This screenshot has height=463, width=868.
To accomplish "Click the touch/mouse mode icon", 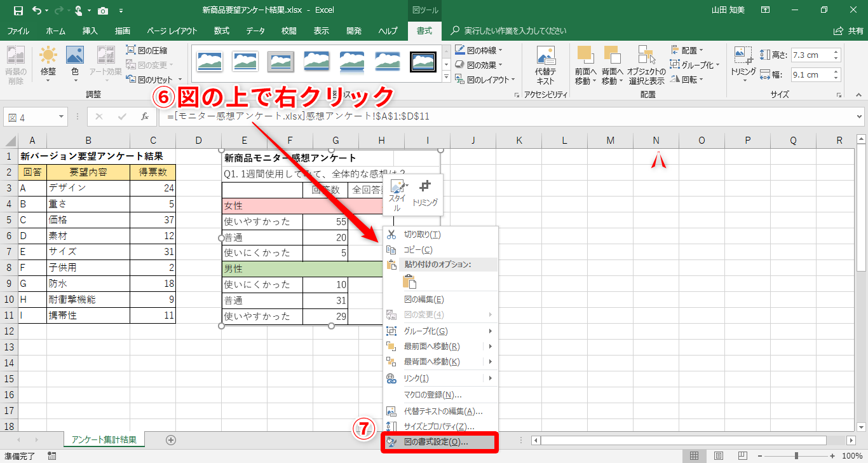I will 80,11.
